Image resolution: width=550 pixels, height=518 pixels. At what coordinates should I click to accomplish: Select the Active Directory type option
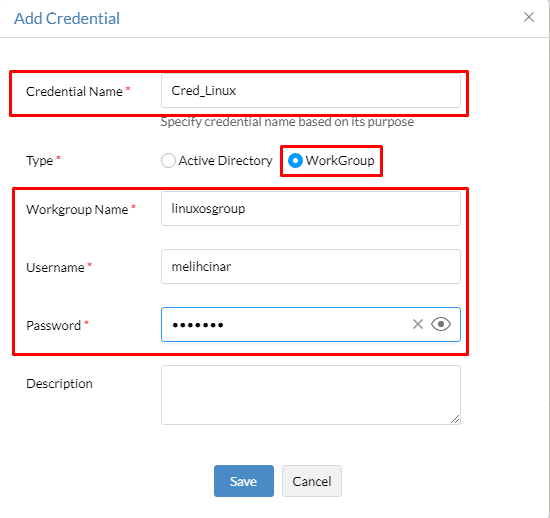168,161
